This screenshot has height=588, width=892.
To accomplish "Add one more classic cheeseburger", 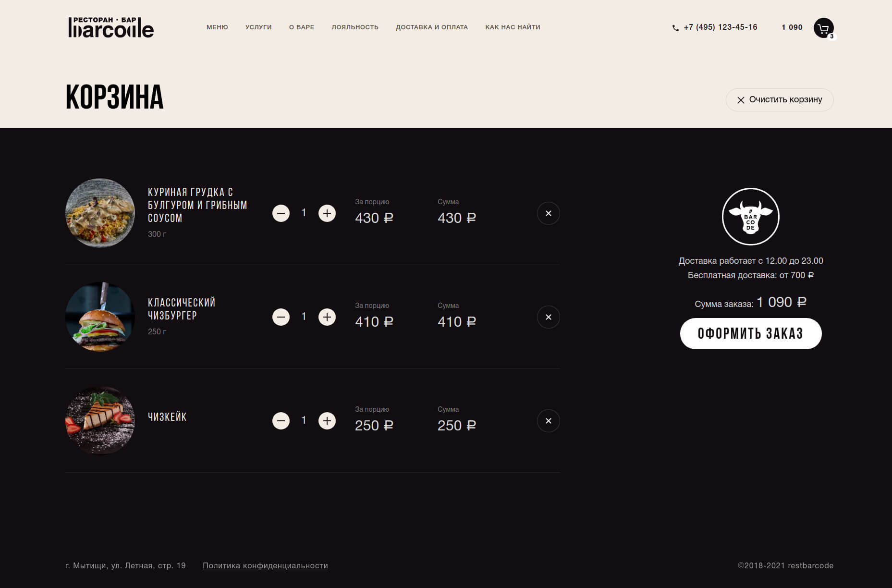I will point(327,317).
